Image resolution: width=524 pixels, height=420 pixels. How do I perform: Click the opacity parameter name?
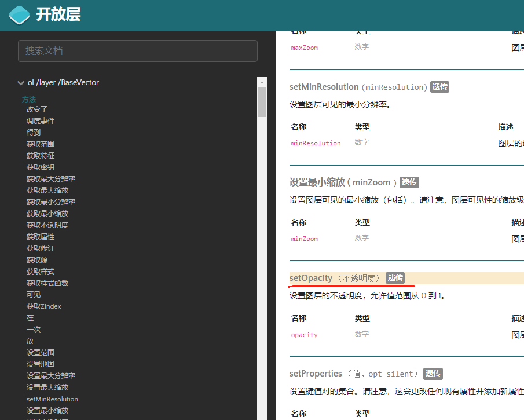click(305, 335)
